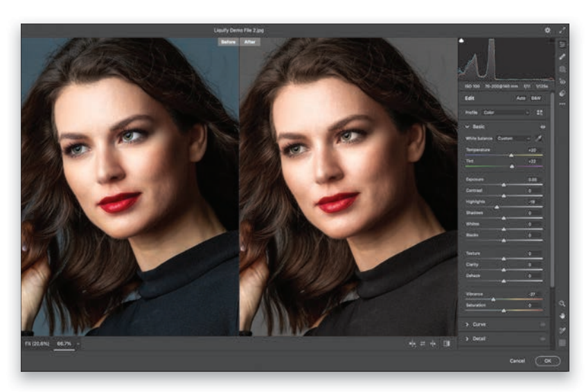This screenshot has width=586, height=392.
Task: Toggle Curve panel visibility eye
Action: pos(542,324)
